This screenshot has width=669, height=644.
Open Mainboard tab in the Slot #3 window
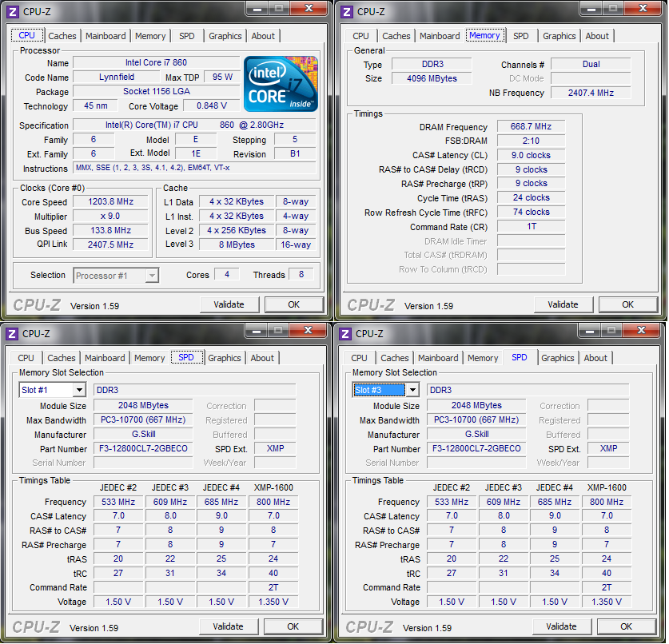click(438, 358)
